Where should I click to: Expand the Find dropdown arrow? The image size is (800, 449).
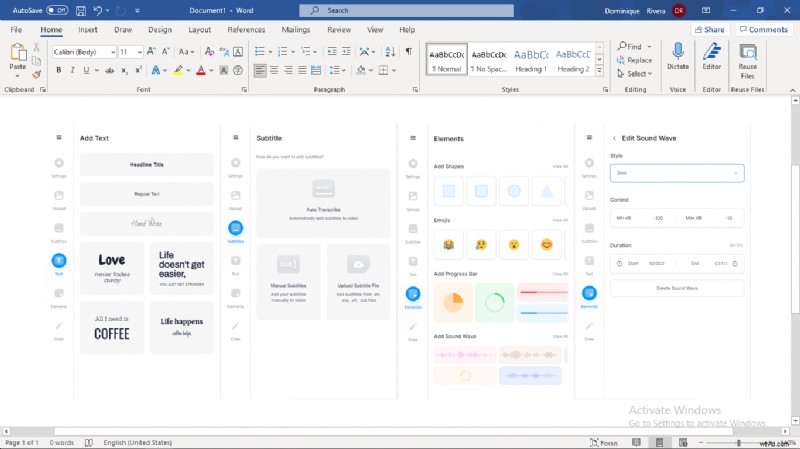point(649,46)
